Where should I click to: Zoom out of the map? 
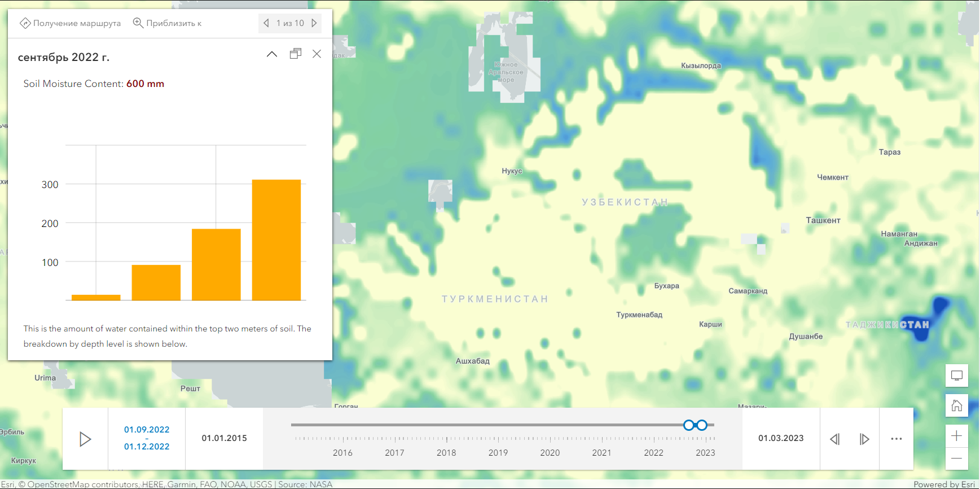click(x=956, y=459)
